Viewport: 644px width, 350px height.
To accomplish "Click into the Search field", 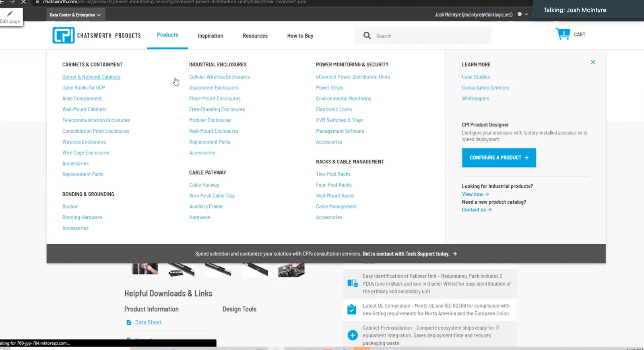I will pyautogui.click(x=423, y=35).
